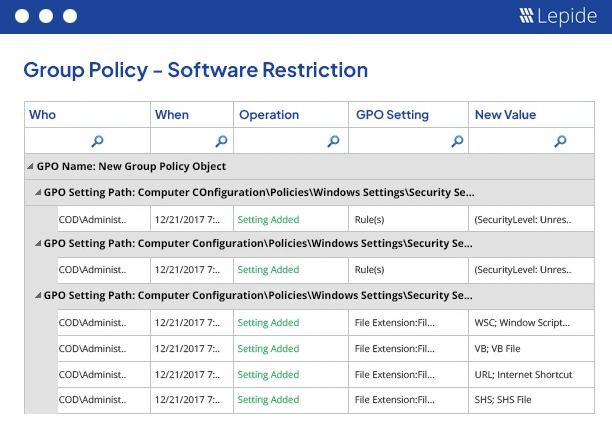Click the GPO Setting filter input field
612x430 pixels.
click(408, 141)
